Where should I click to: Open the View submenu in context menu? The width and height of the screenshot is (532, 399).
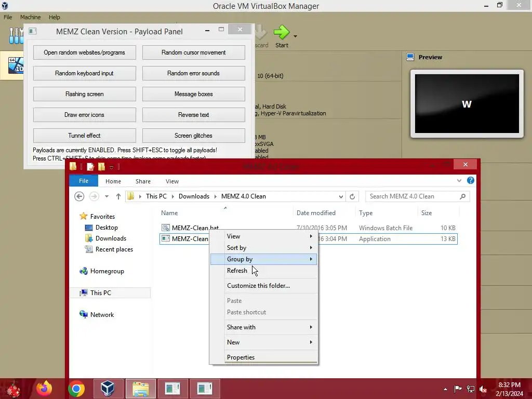[x=263, y=236]
